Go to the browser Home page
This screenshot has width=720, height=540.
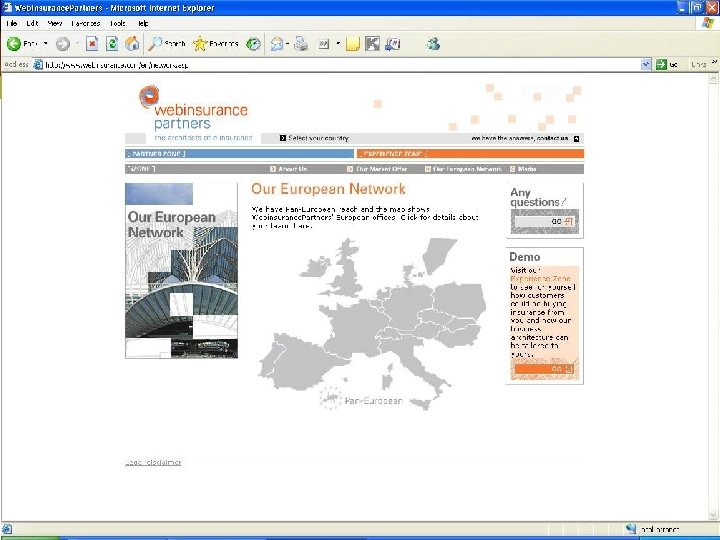132,44
